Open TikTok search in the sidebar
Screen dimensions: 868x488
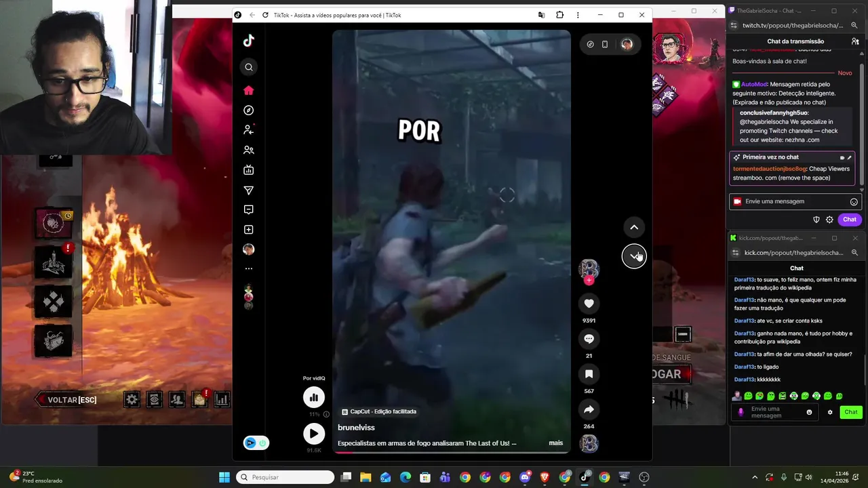tap(249, 67)
